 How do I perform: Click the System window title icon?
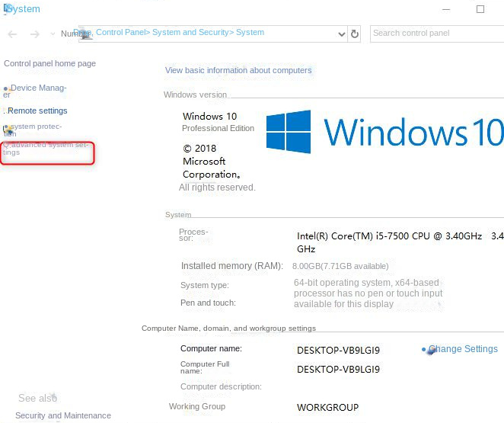pyautogui.click(x=7, y=8)
